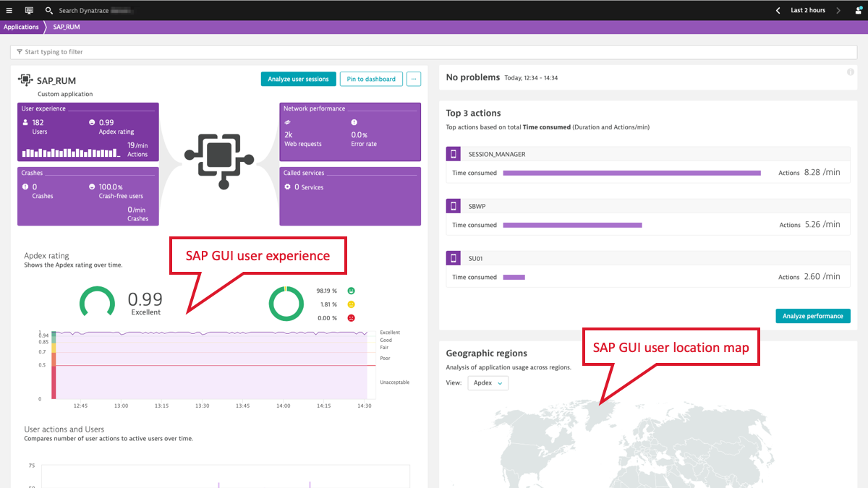Viewport: 868px width, 488px height.
Task: Click the 8.28 /min actions value
Action: (x=822, y=173)
